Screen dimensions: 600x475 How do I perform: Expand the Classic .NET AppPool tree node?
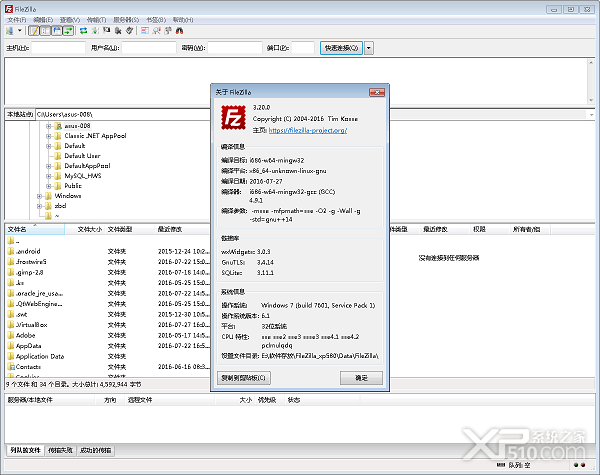tap(49, 136)
